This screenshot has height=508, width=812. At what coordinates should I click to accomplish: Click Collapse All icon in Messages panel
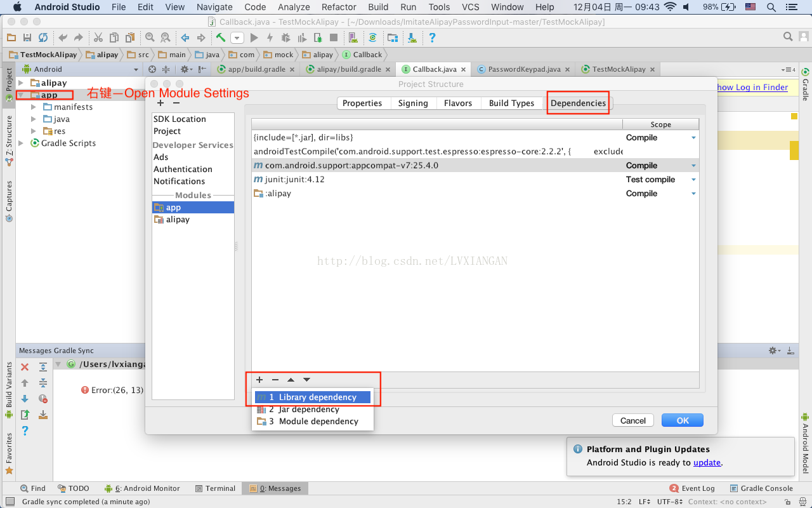tap(43, 383)
